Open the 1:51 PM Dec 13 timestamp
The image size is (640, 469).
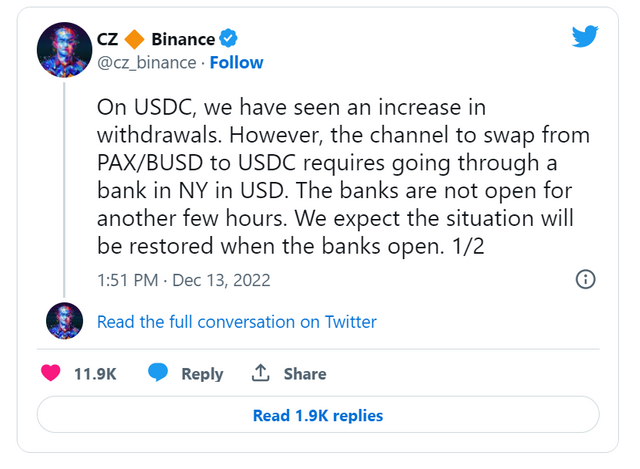tap(183, 280)
